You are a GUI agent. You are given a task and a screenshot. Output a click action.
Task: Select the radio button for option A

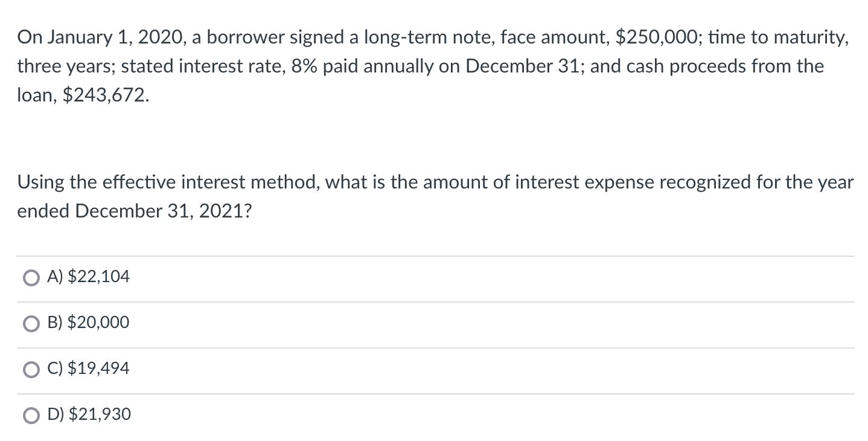[x=30, y=277]
